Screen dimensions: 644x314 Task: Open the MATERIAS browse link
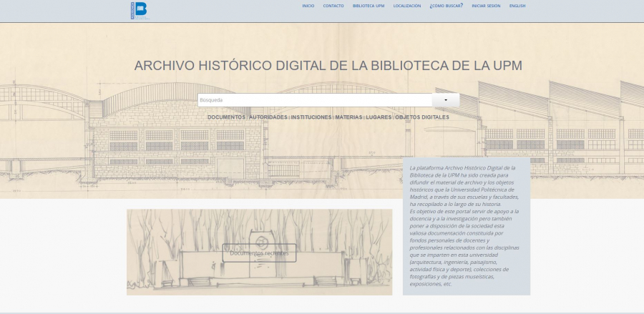348,117
